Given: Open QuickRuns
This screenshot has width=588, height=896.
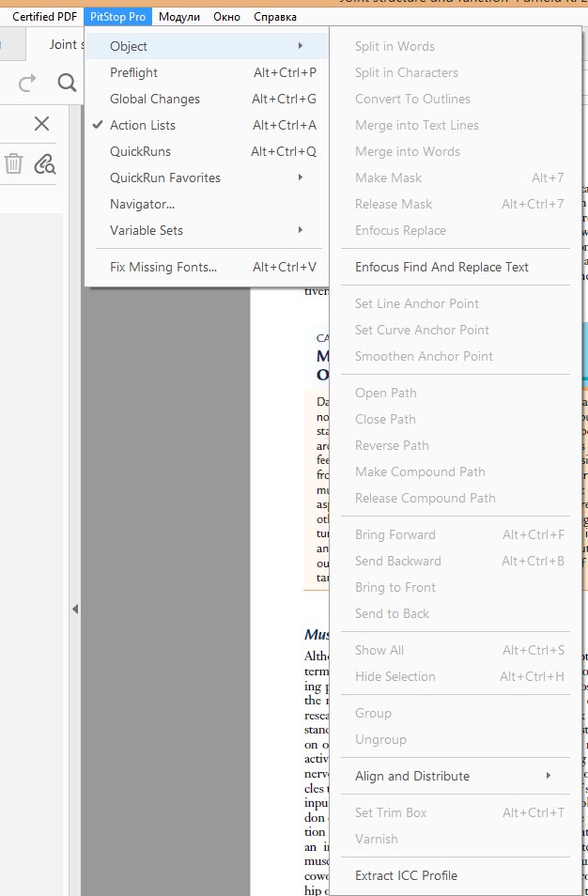Looking at the screenshot, I should [x=207, y=151].
